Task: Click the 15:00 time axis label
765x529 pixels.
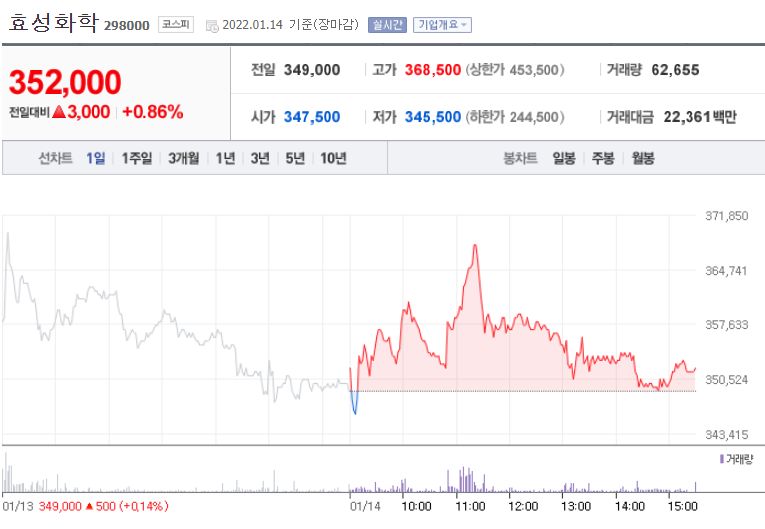Action: pos(682,507)
